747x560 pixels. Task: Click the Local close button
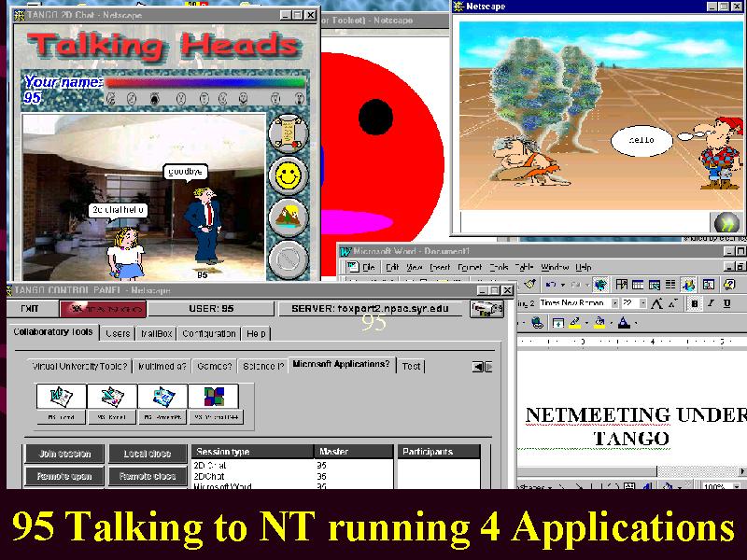148,454
